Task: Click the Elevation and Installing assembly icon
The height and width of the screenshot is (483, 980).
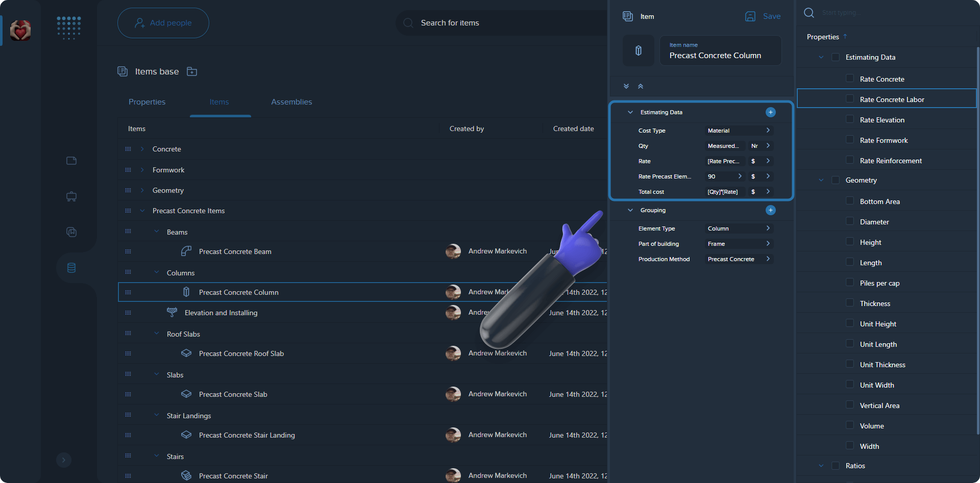Action: coord(172,312)
